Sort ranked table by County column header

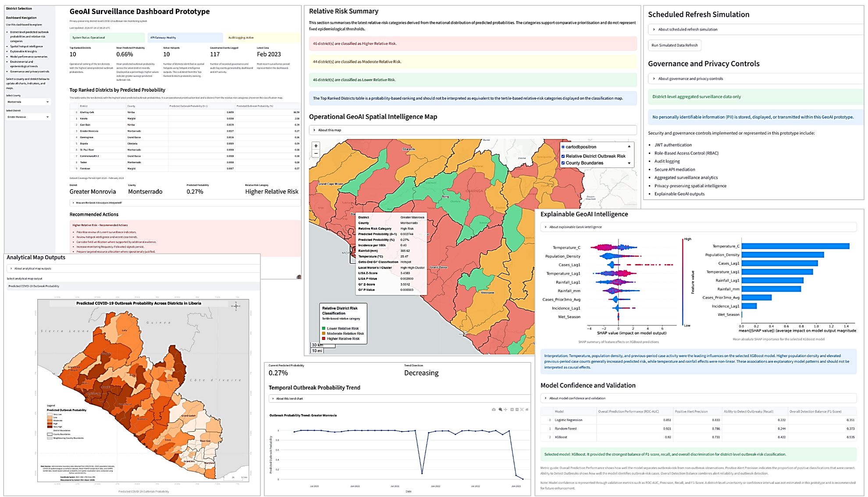coord(147,106)
